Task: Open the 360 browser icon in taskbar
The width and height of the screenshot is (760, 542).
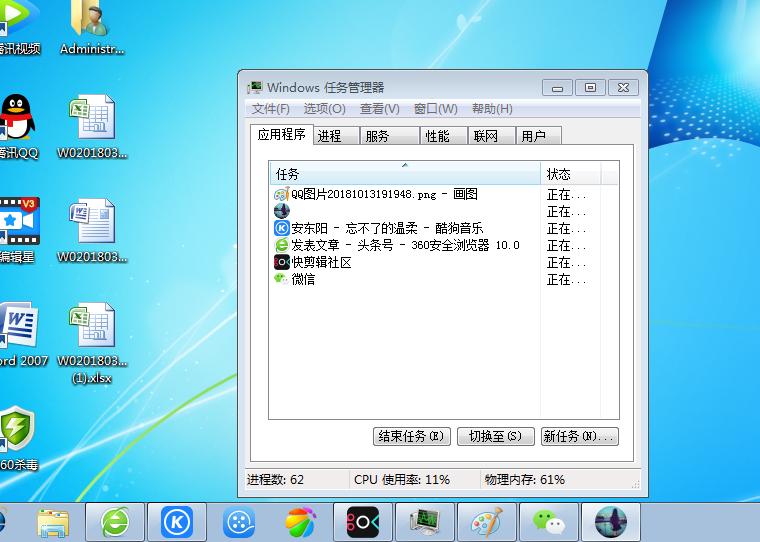Action: (x=116, y=521)
